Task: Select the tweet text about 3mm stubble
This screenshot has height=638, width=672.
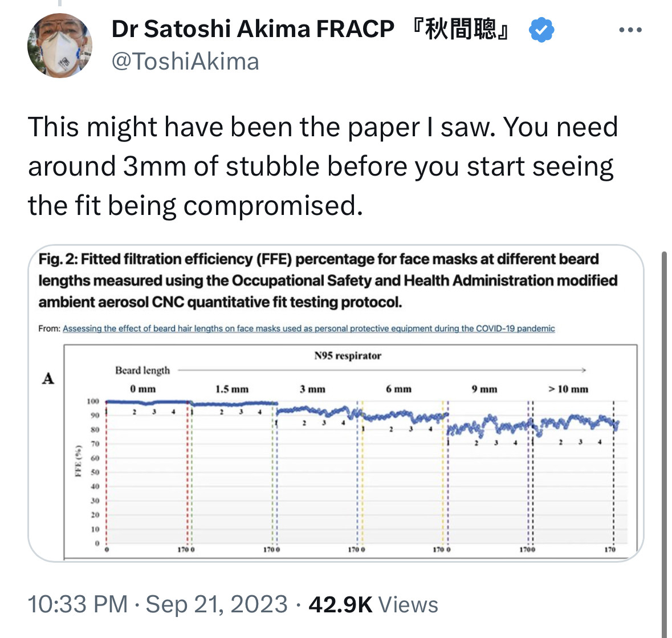Action: point(323,166)
